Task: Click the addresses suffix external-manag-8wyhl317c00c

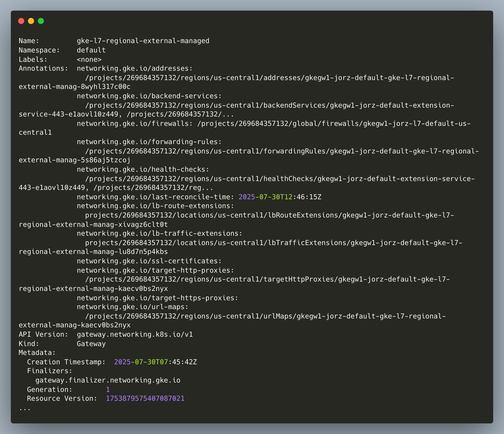Action: (75, 87)
